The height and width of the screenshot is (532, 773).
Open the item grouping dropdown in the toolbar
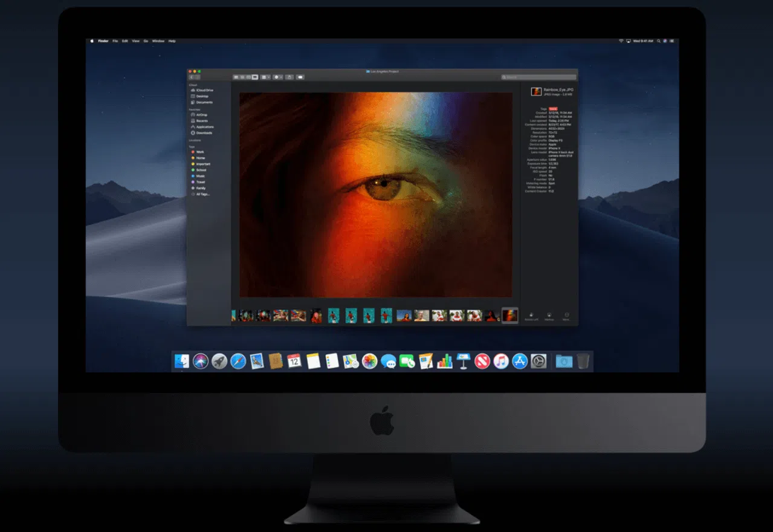click(x=265, y=77)
